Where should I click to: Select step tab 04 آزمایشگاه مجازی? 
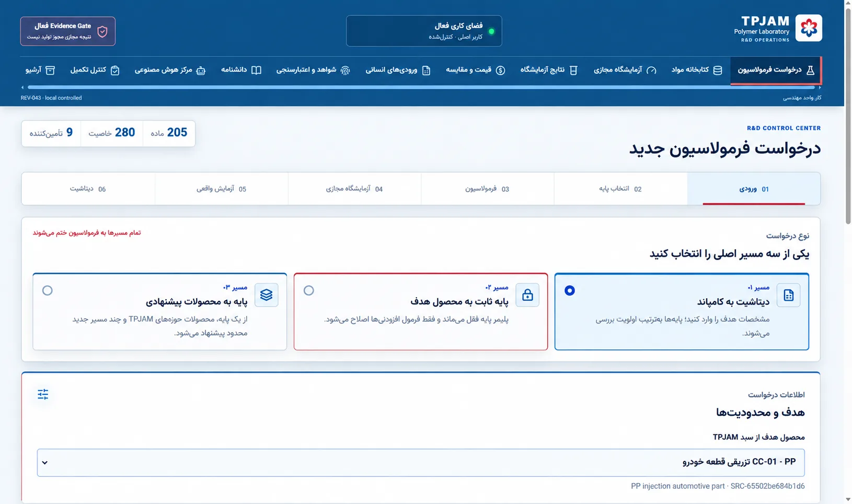[354, 189]
